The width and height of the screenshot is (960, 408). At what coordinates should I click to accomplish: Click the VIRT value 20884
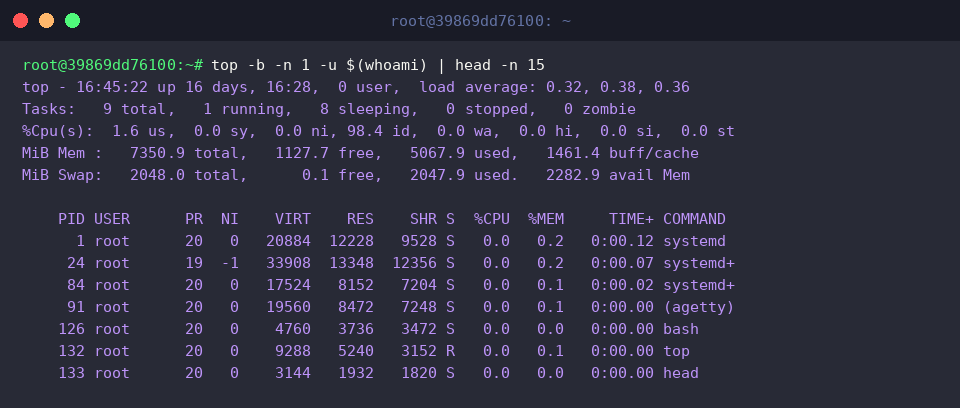click(x=288, y=241)
